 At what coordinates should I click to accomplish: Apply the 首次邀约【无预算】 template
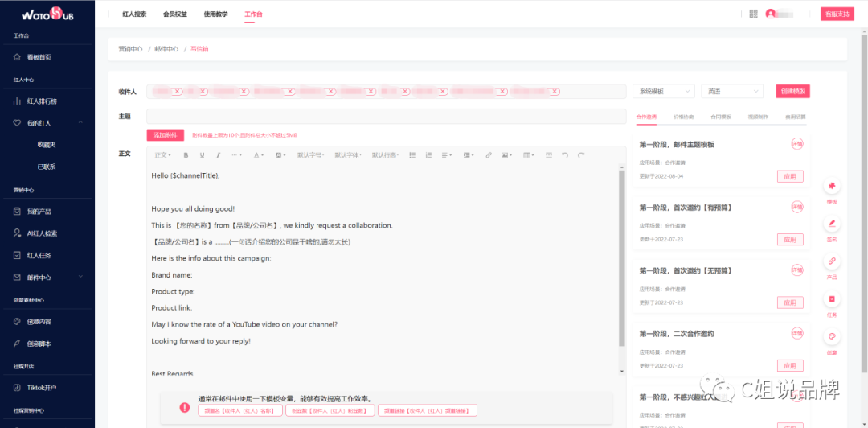[x=790, y=302]
